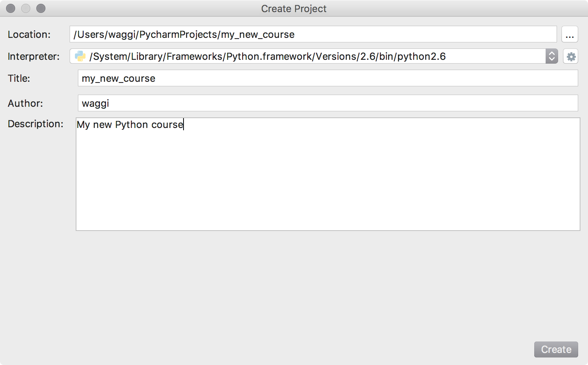Focus the Author input field
Screen dimensions: 588x365
[x=328, y=103]
